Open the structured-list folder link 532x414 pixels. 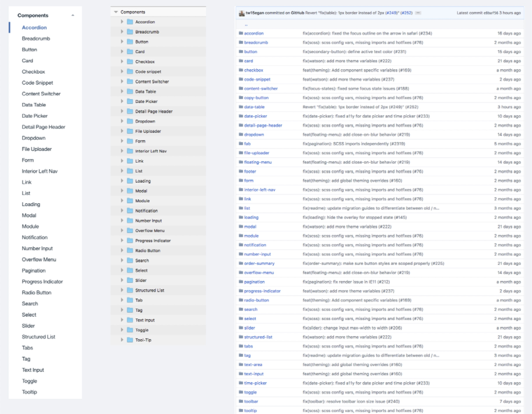(x=258, y=337)
